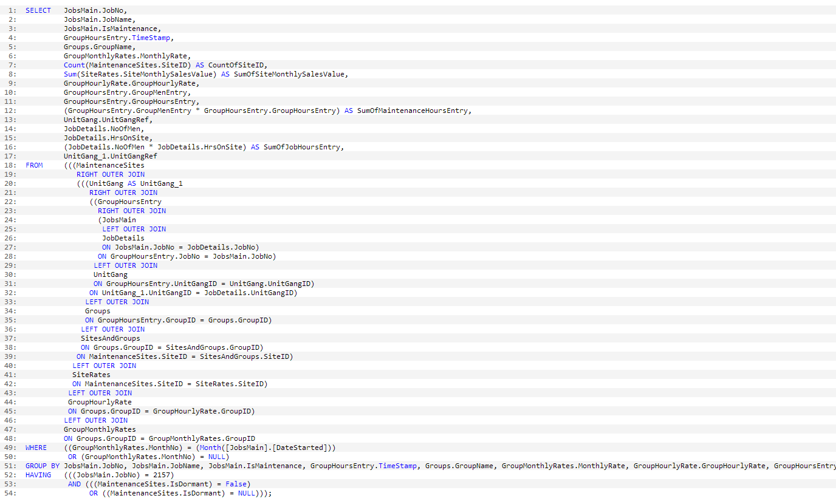Click the FROM keyword on line 18
Screen dimensions: 836x504
[x=34, y=165]
